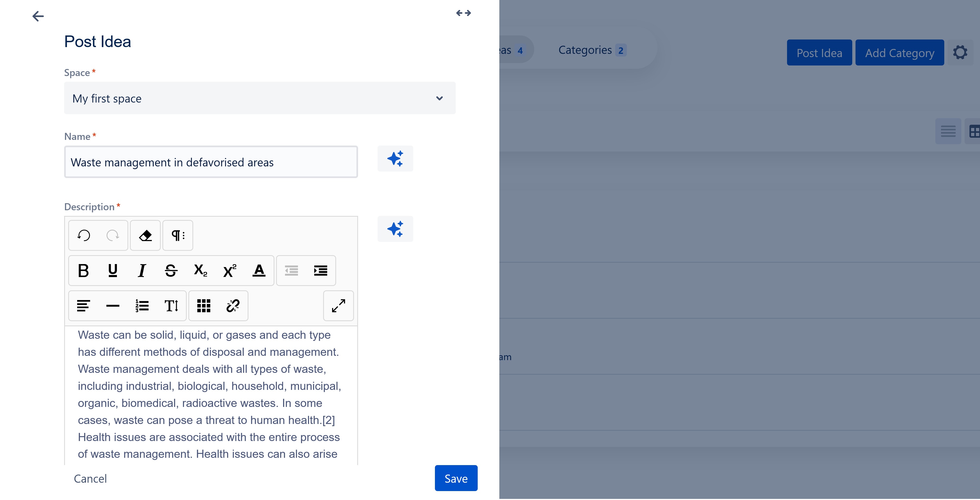Insert a table in the description
The width and height of the screenshot is (980, 500).
[x=204, y=306]
